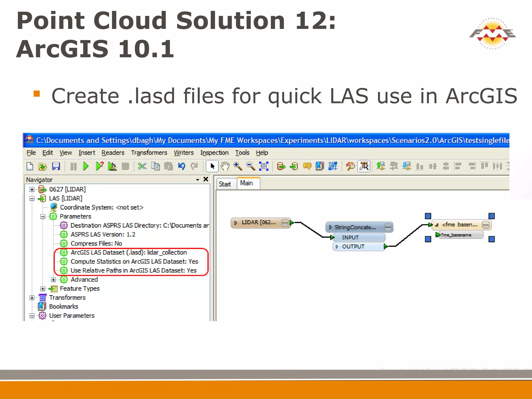Viewport: 532px width, 399px height.
Task: Expand the 0627 [LIDAR] reader node
Action: (x=32, y=190)
